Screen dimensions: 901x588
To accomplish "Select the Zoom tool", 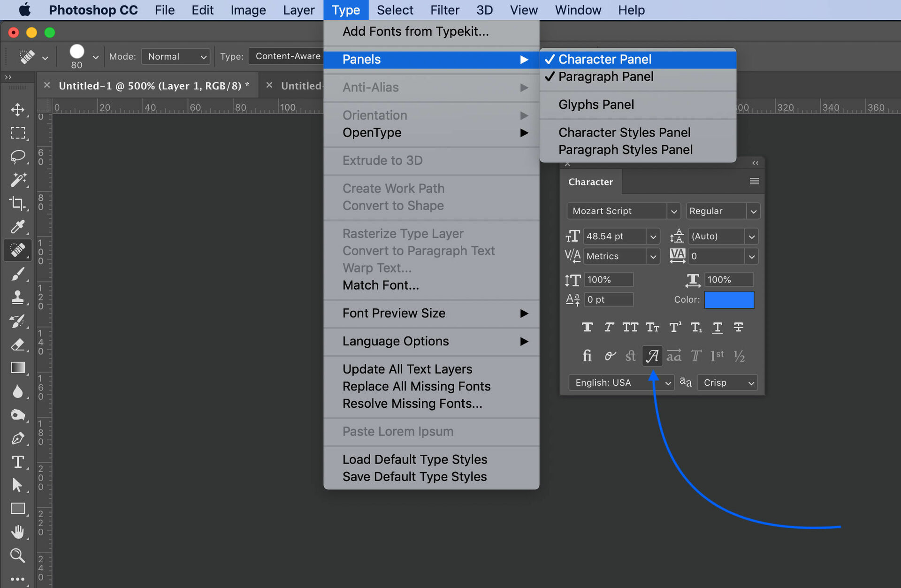I will point(18,556).
